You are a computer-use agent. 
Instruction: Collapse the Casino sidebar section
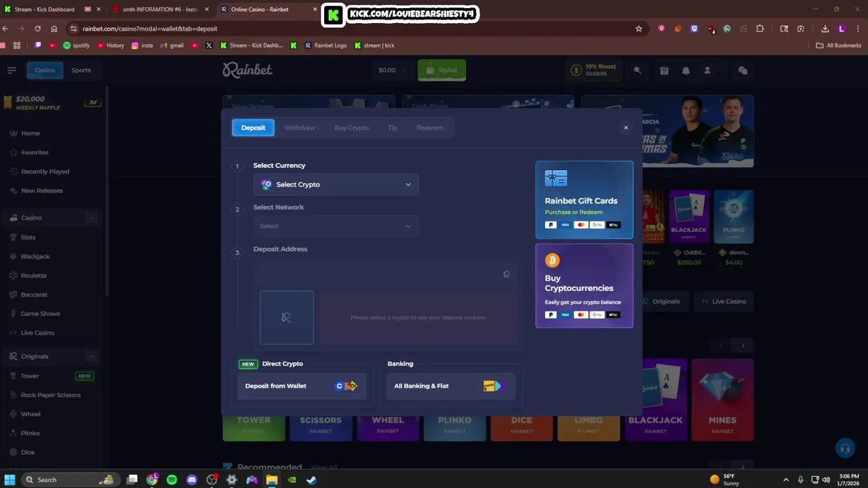click(x=92, y=218)
